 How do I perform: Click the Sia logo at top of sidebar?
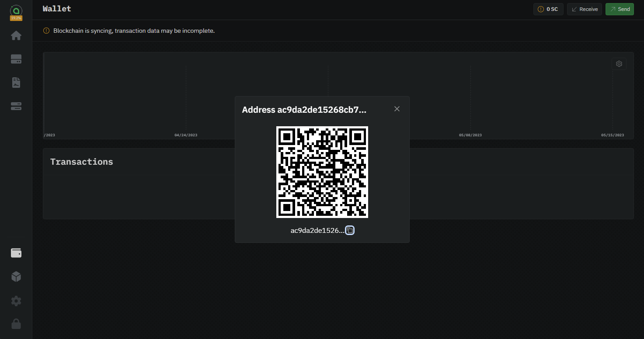tap(16, 10)
